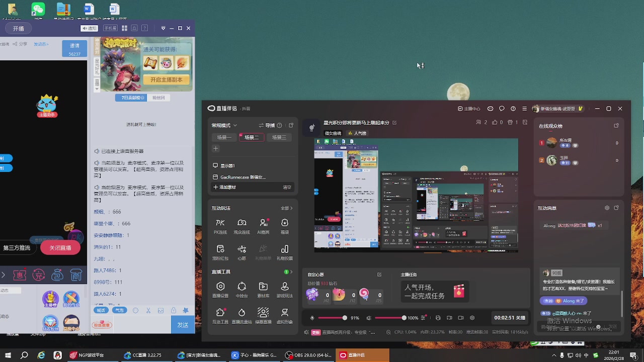Switch to the 场景一 scene tab

224,137
